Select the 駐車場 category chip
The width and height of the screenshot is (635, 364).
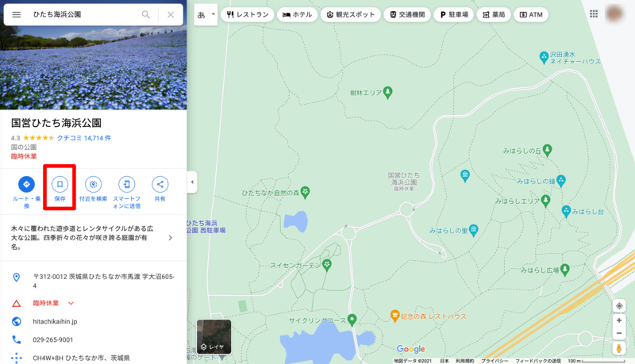click(x=454, y=14)
